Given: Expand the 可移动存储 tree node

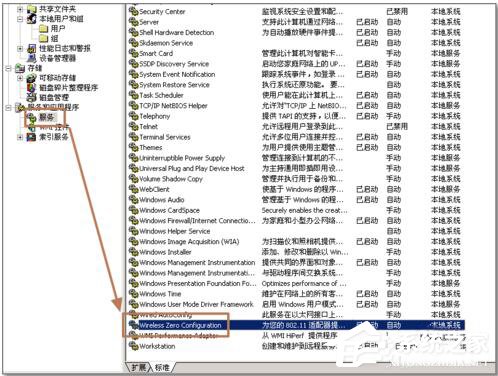Looking at the screenshot, I should point(20,78).
